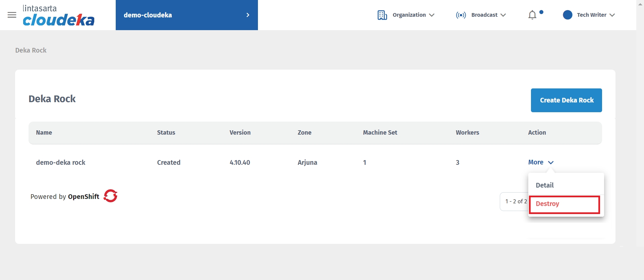Open the notifications bell
This screenshot has width=644, height=280.
532,15
